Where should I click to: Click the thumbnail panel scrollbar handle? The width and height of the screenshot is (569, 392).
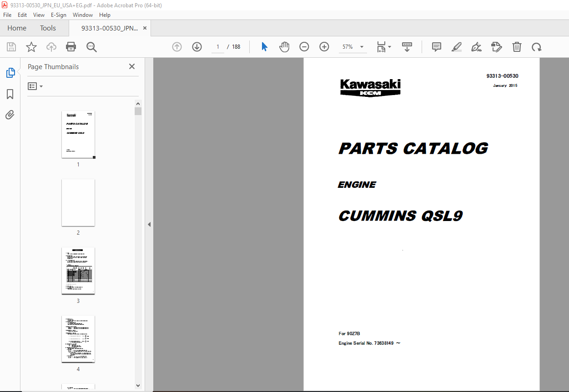click(x=138, y=111)
